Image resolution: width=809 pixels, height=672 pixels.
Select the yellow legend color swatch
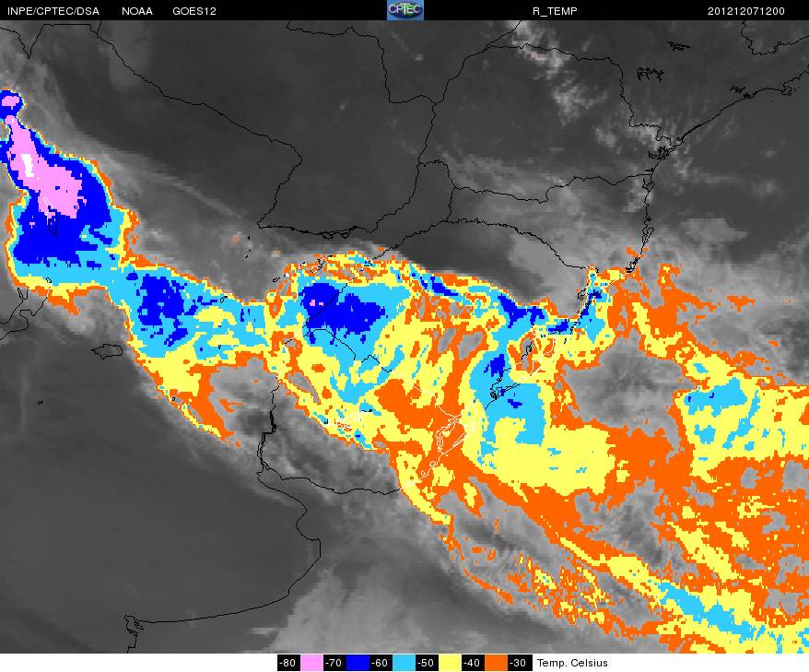click(x=450, y=663)
